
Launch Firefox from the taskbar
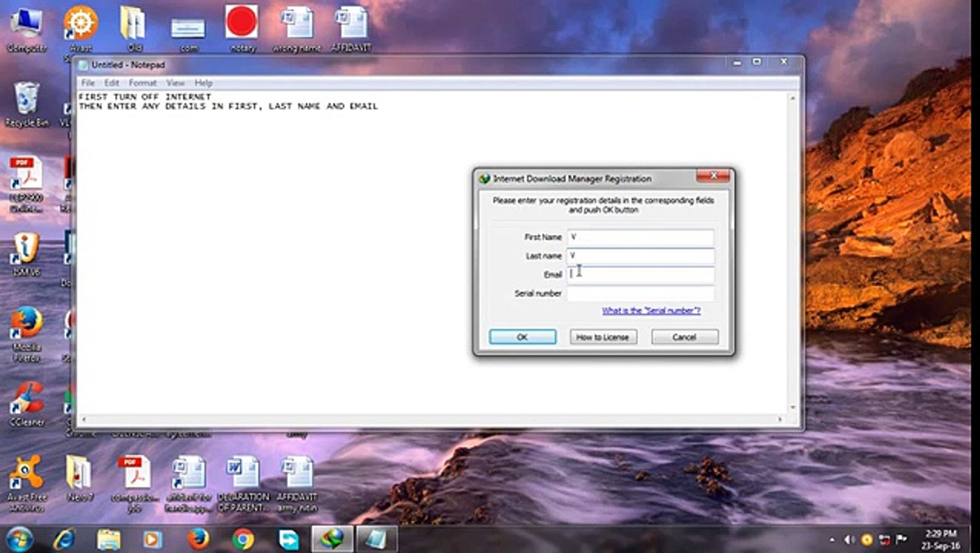click(x=198, y=539)
